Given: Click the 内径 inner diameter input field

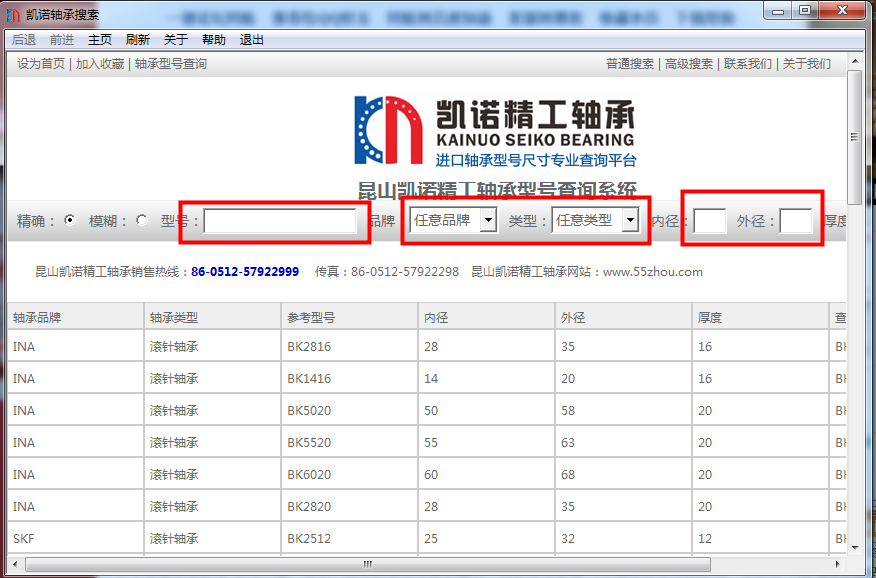Looking at the screenshot, I should coord(709,221).
